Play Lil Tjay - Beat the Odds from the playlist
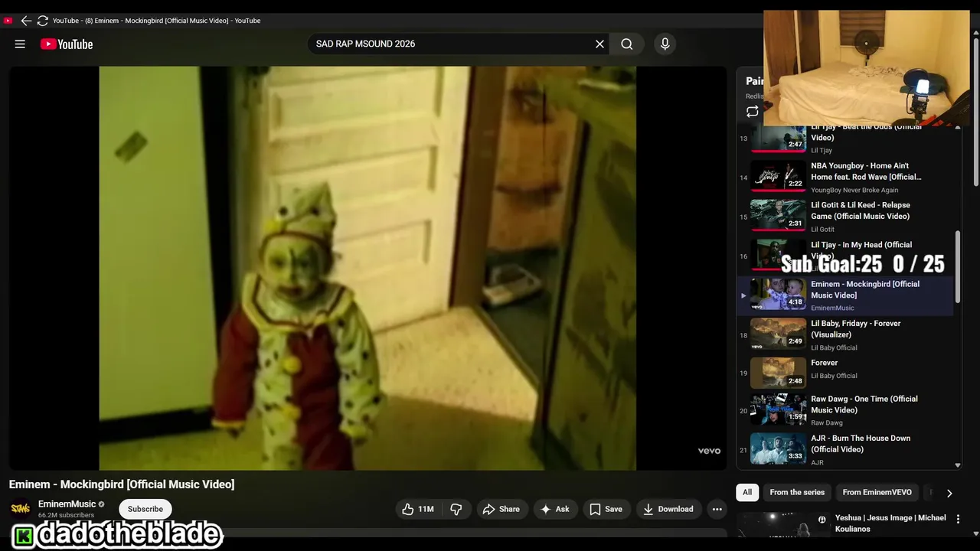This screenshot has width=980, height=551. tap(846, 138)
